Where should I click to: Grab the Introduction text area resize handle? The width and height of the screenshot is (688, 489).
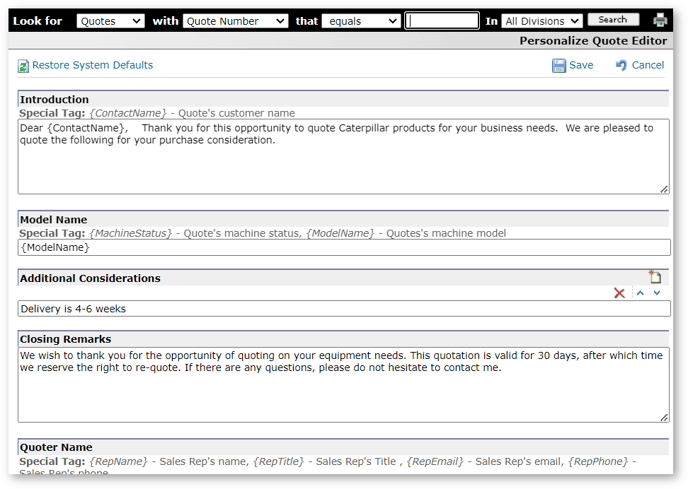pyautogui.click(x=664, y=189)
